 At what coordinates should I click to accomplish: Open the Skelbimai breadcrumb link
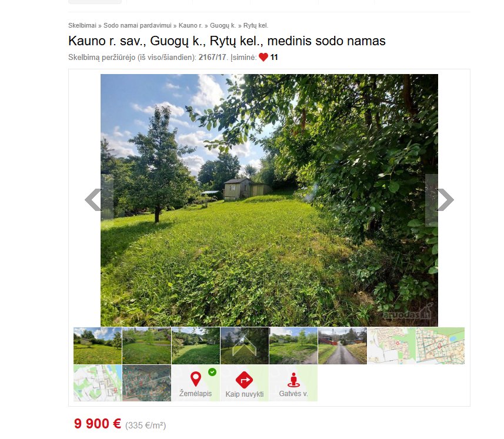pyautogui.click(x=82, y=25)
